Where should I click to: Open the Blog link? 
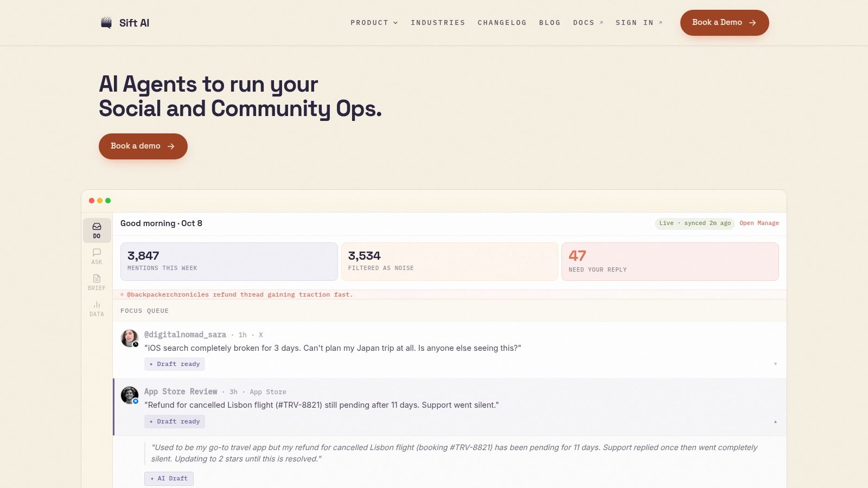550,23
